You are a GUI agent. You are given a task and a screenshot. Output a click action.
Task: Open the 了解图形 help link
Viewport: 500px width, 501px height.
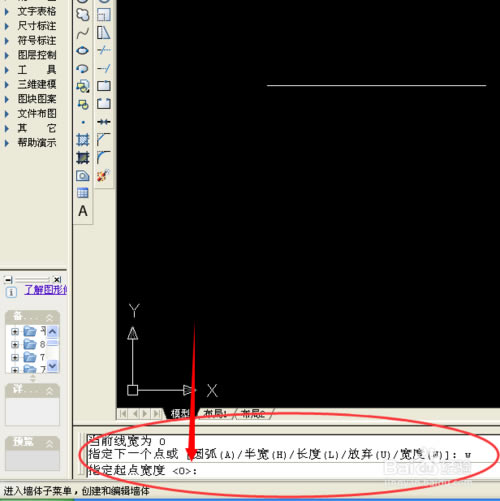[x=46, y=289]
